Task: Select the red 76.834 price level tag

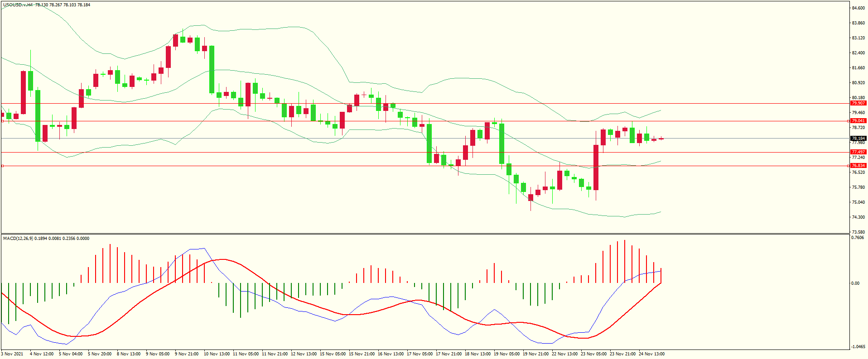Action: click(x=858, y=166)
